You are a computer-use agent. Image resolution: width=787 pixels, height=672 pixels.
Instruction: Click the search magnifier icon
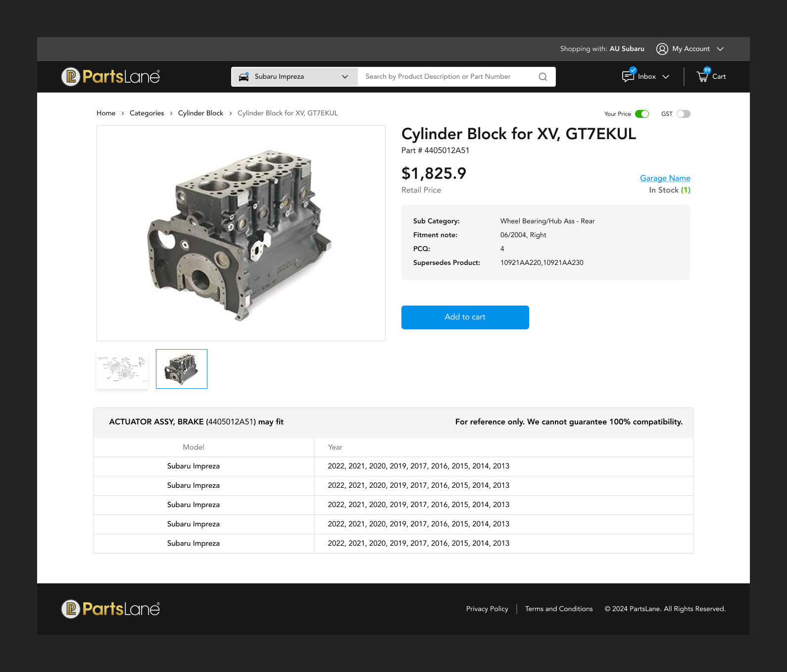tap(543, 77)
